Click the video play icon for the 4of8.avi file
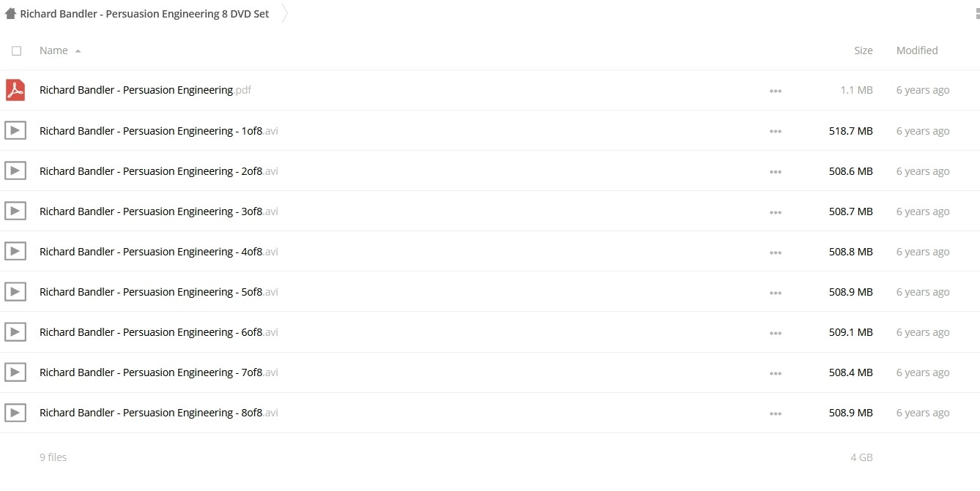Screen dimensions: 980x491 tap(15, 252)
